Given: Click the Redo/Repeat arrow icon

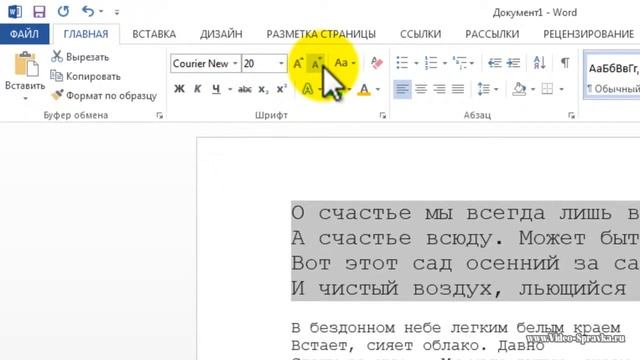Looking at the screenshot, I should coord(63,11).
